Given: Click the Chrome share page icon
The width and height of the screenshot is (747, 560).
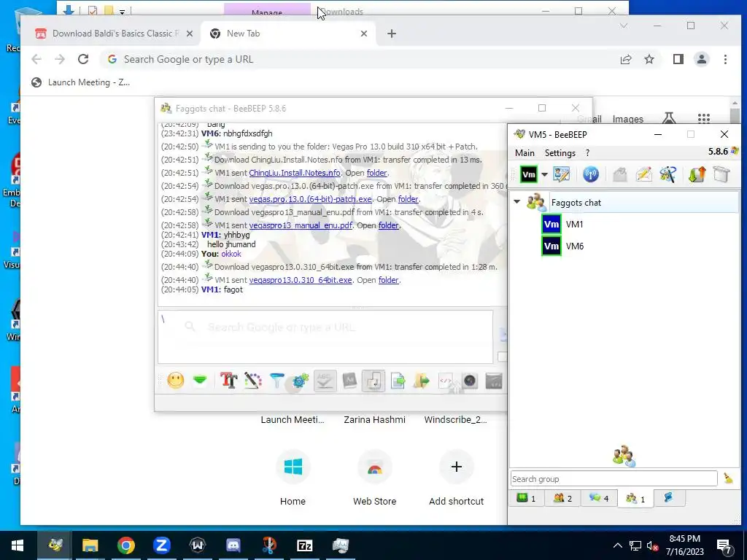Looking at the screenshot, I should [x=626, y=59].
